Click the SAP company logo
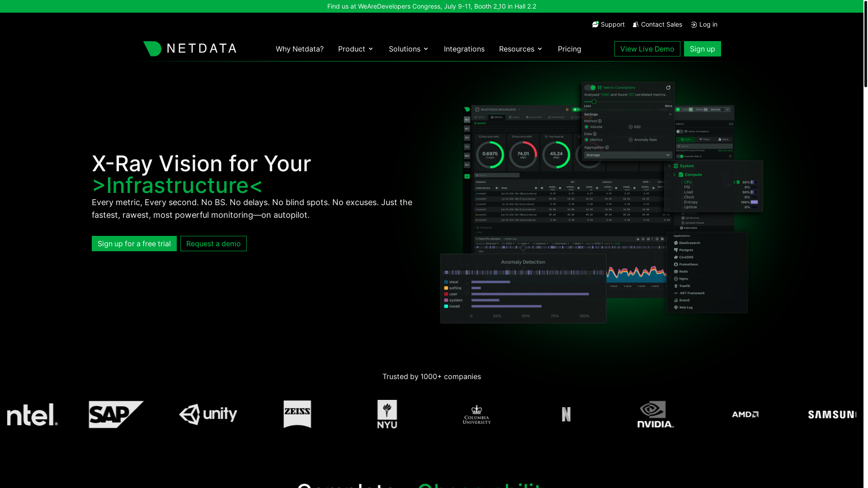This screenshot has width=868, height=488. coord(116,414)
